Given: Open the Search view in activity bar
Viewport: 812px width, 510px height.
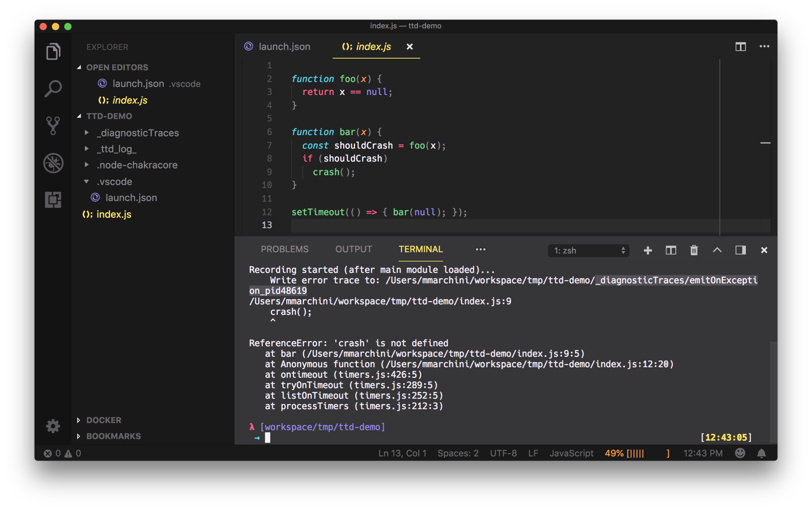Looking at the screenshot, I should tap(53, 89).
